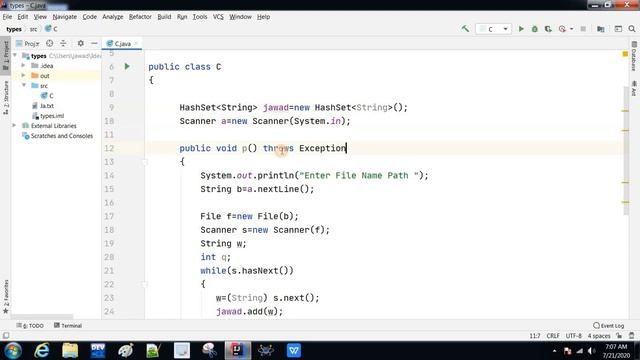Open the Project Structure icon

pyautogui.click(x=600, y=29)
